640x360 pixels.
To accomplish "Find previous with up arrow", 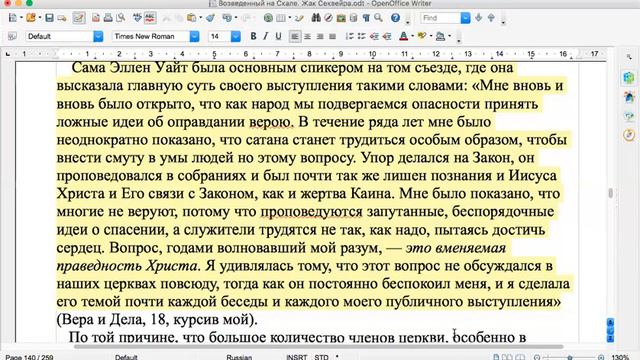I will tap(491, 18).
